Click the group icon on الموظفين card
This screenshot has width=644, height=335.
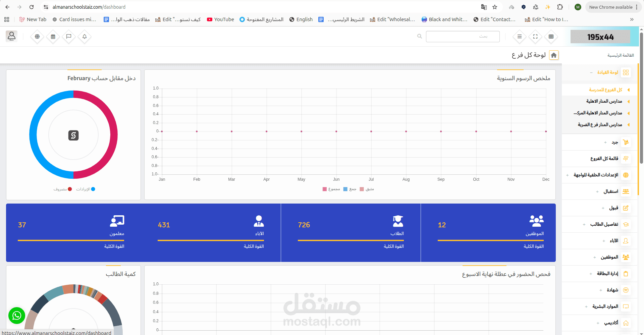tap(537, 221)
